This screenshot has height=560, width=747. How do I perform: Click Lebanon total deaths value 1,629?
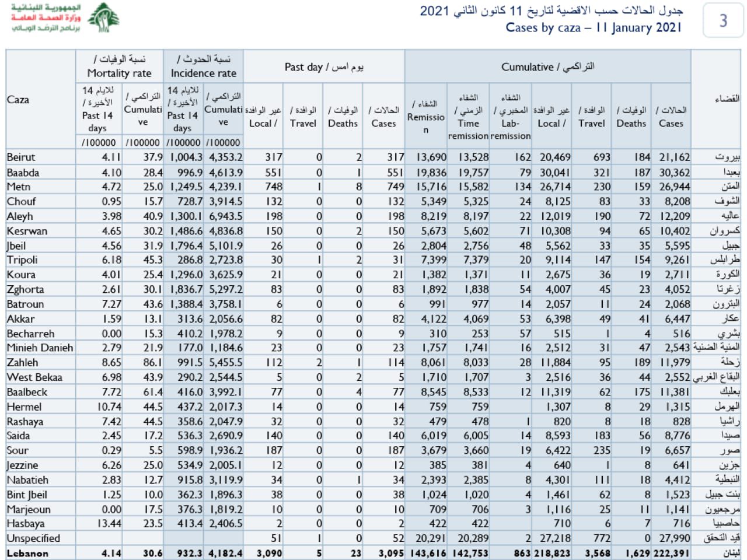click(x=638, y=553)
